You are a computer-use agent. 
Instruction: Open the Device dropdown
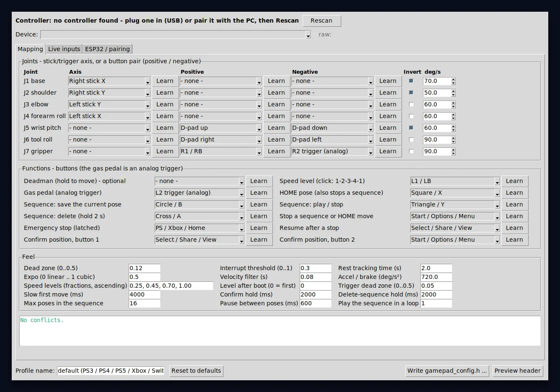176,34
